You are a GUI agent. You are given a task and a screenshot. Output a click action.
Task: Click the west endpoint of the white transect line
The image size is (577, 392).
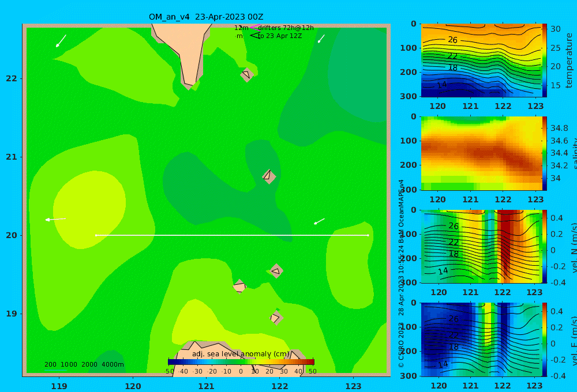(96, 235)
